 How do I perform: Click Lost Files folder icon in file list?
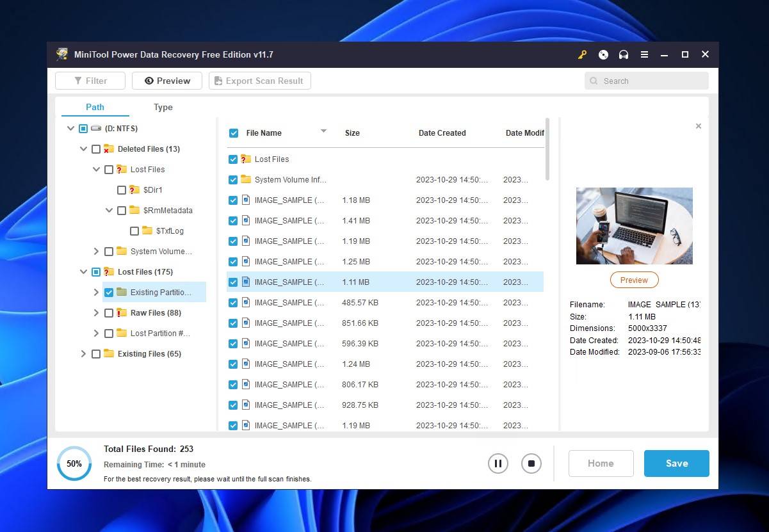pyautogui.click(x=246, y=159)
